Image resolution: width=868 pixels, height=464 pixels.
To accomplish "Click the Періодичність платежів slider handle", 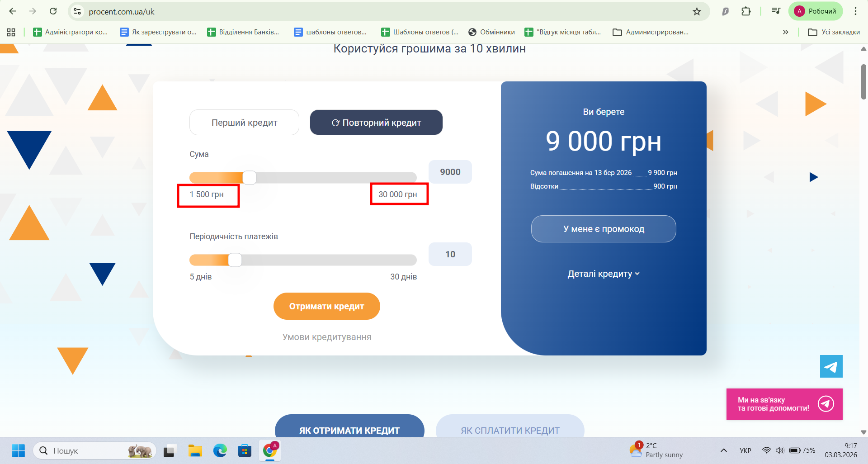I will [235, 260].
